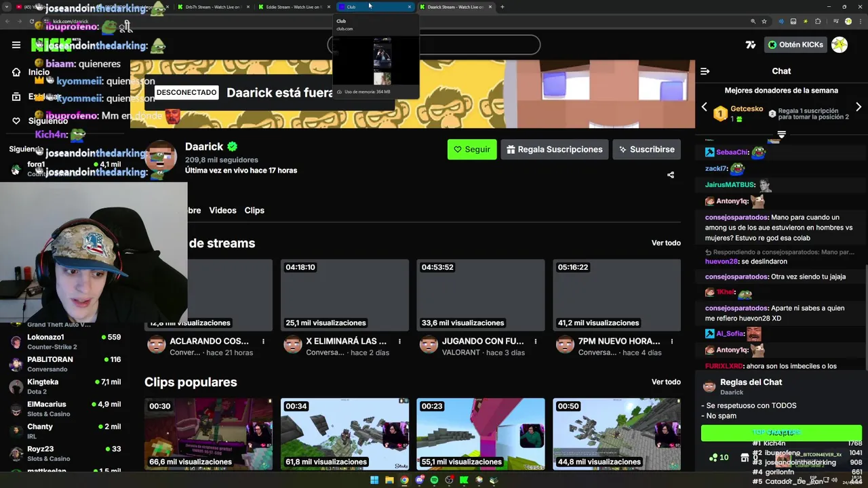Close the Club browser tab
The image size is (868, 488).
click(409, 7)
